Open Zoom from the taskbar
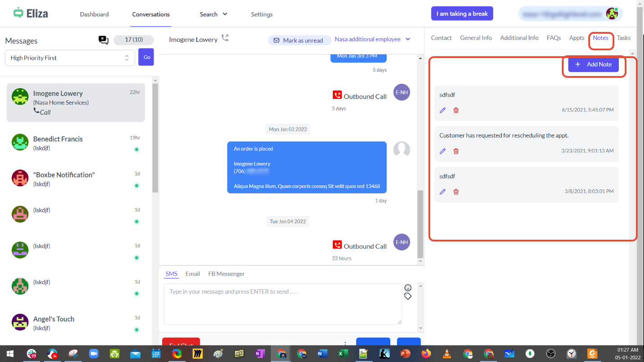Viewport: 644px width, 362px height. 94,354
